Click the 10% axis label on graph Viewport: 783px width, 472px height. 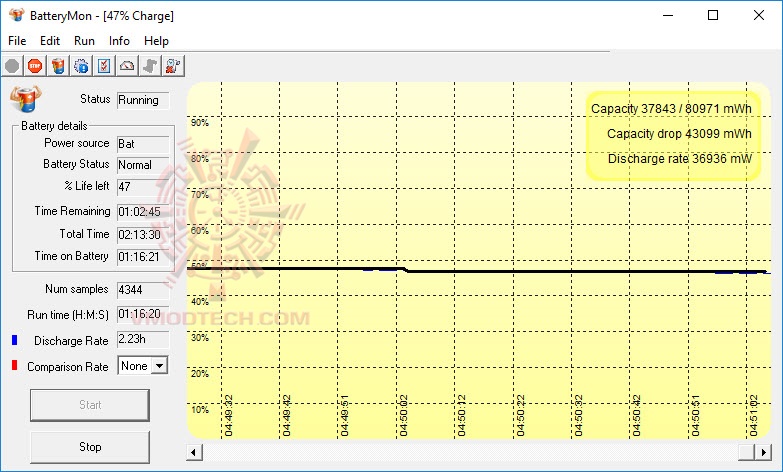point(200,410)
